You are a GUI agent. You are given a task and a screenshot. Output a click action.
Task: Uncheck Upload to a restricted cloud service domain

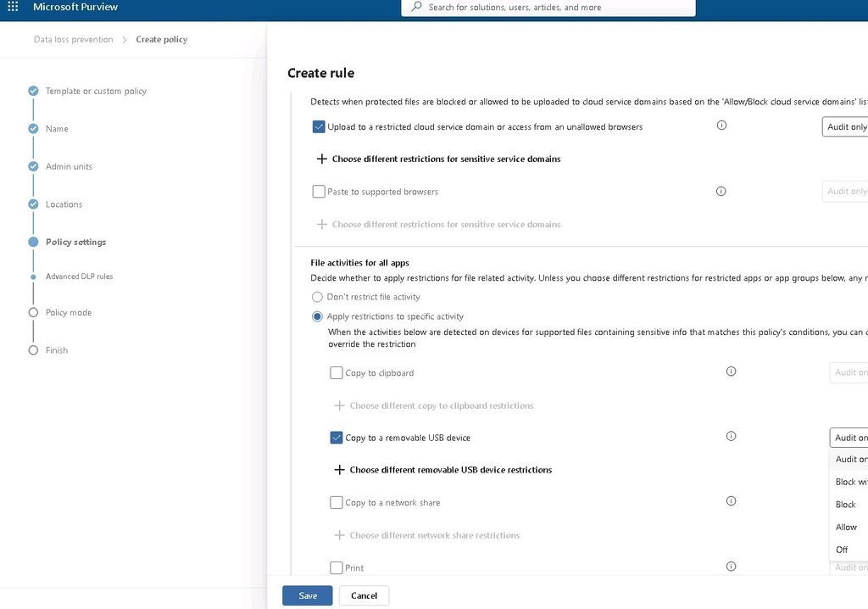[x=319, y=127]
